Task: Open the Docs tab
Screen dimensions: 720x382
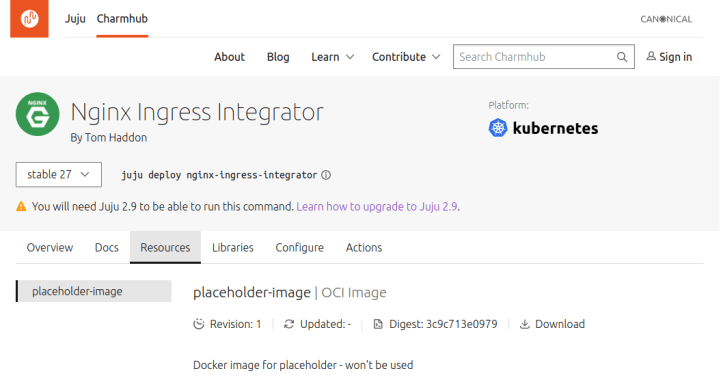Action: tap(107, 247)
